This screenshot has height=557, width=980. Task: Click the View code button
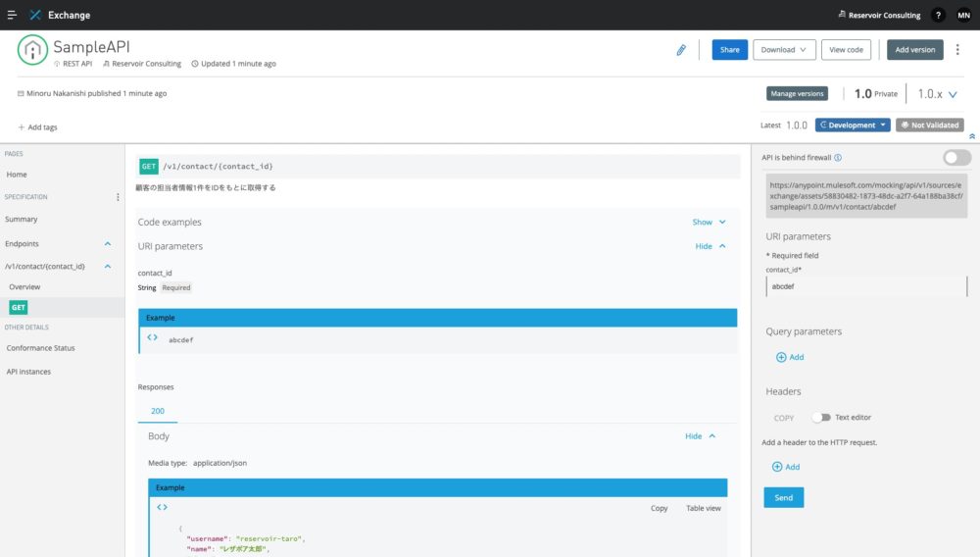(846, 49)
